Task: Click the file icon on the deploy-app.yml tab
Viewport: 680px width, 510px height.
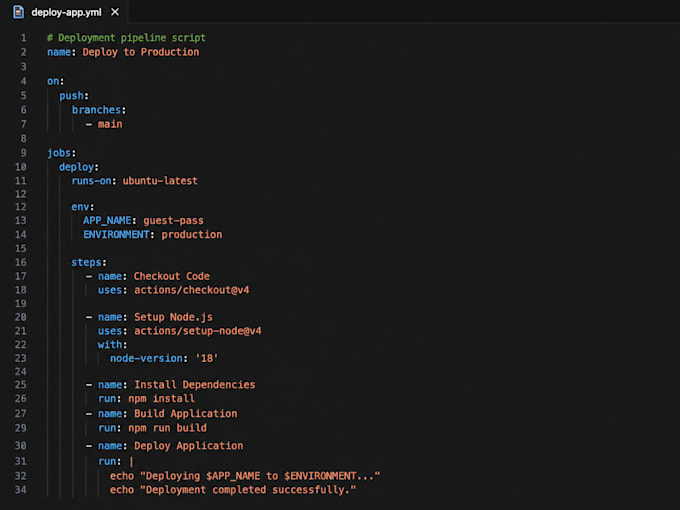Action: [x=18, y=12]
